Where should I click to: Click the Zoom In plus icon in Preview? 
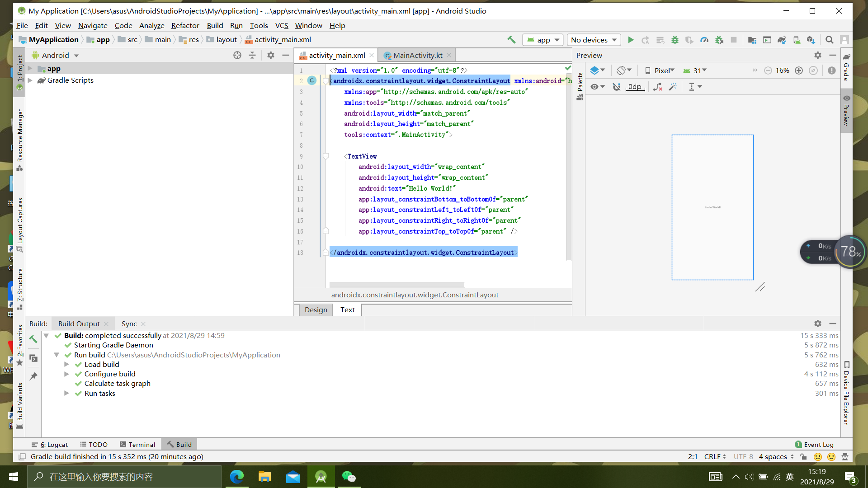pyautogui.click(x=799, y=70)
